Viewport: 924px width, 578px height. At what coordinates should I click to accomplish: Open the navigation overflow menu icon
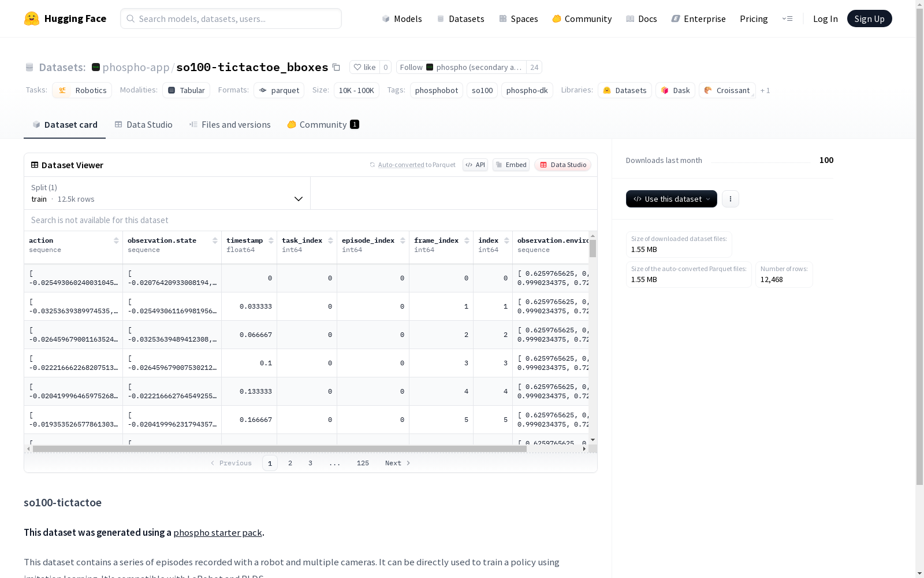point(787,18)
